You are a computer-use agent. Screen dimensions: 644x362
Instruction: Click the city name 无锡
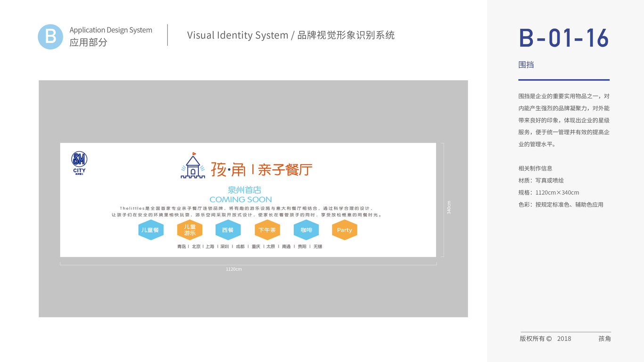[x=318, y=247]
